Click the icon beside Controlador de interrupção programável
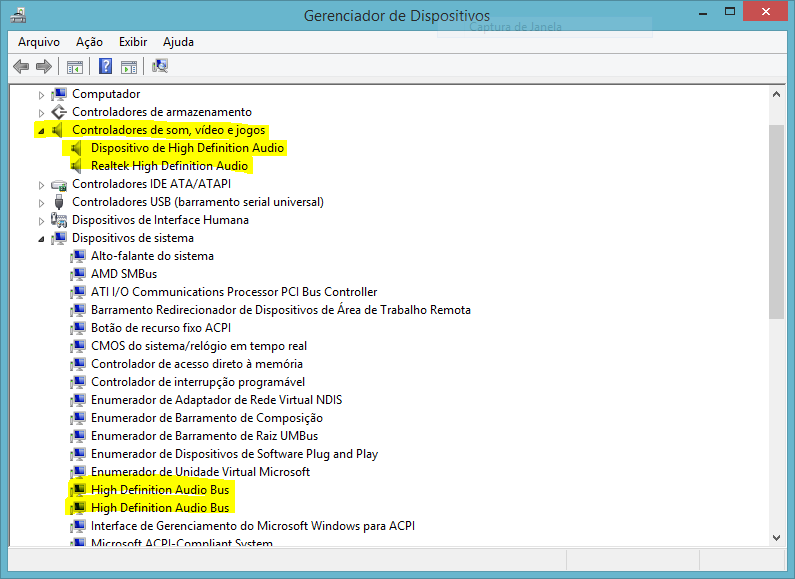Image resolution: width=795 pixels, height=579 pixels. click(x=78, y=382)
